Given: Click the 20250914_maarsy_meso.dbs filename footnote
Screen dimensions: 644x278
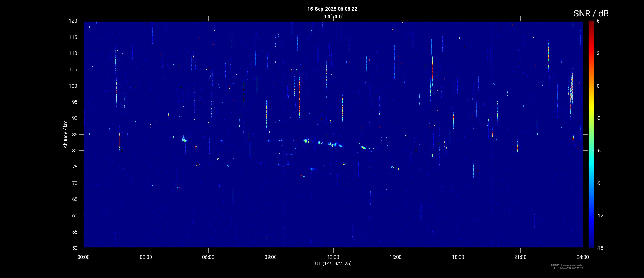Looking at the screenshot, I should [567, 265].
